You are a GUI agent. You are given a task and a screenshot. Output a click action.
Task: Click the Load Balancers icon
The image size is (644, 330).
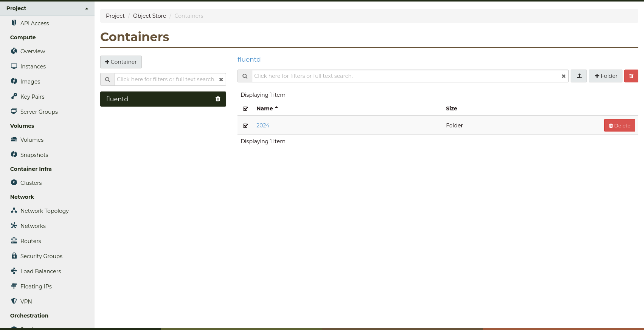(x=14, y=271)
